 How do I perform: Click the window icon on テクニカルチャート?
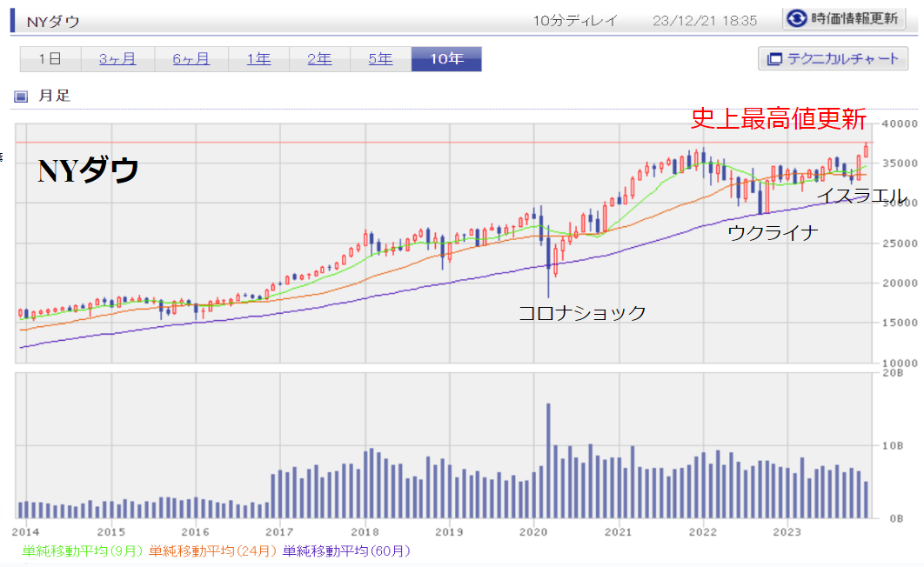click(774, 59)
